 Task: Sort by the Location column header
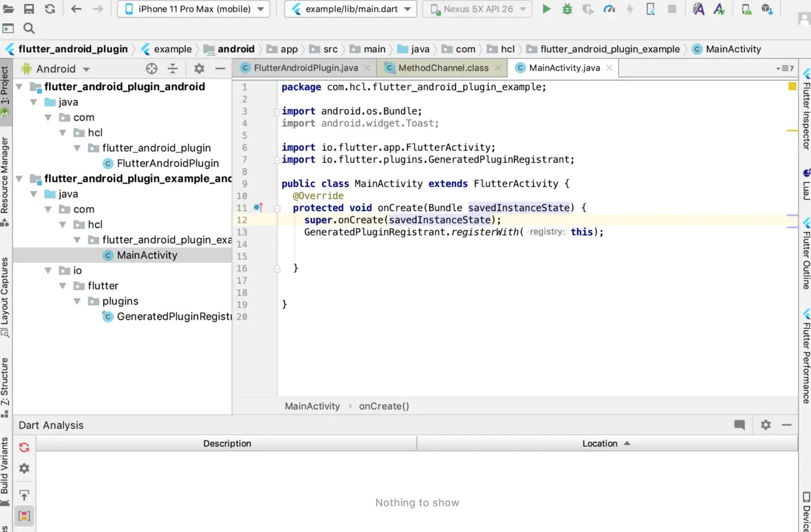pos(607,443)
